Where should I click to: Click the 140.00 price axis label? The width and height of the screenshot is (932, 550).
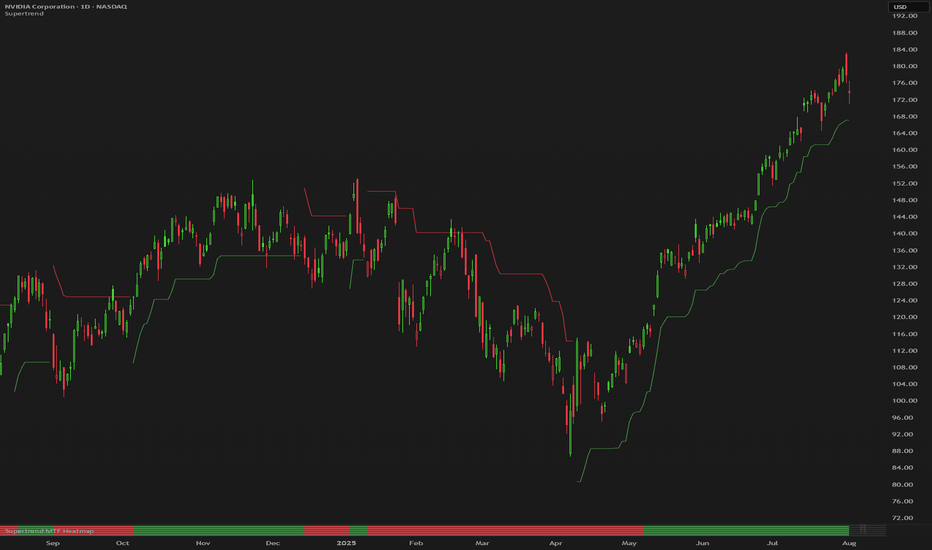tap(904, 234)
